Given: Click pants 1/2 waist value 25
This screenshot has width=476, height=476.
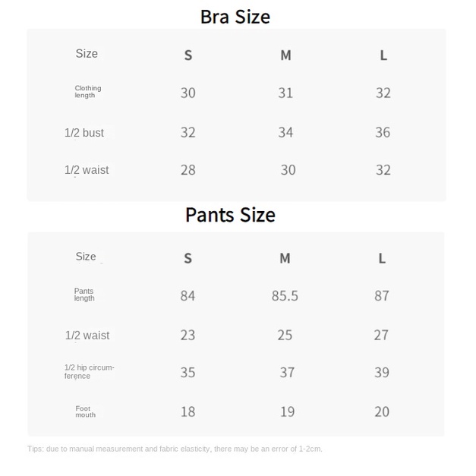Looking at the screenshot, I should pyautogui.click(x=285, y=335).
